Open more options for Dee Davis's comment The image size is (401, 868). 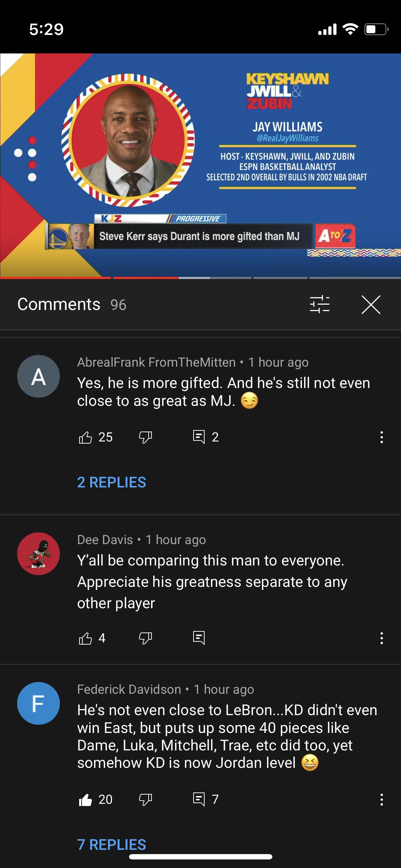pyautogui.click(x=381, y=638)
